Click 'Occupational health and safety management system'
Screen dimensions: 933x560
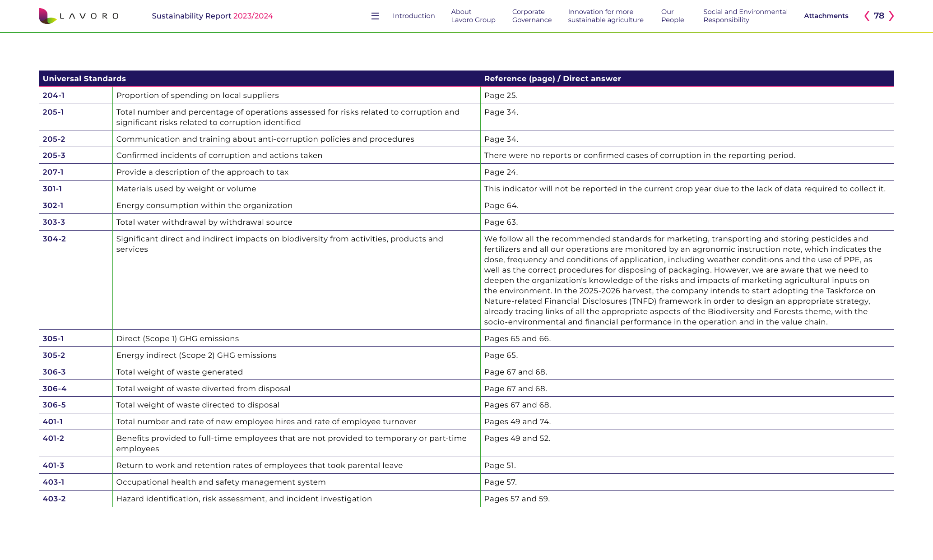(221, 482)
